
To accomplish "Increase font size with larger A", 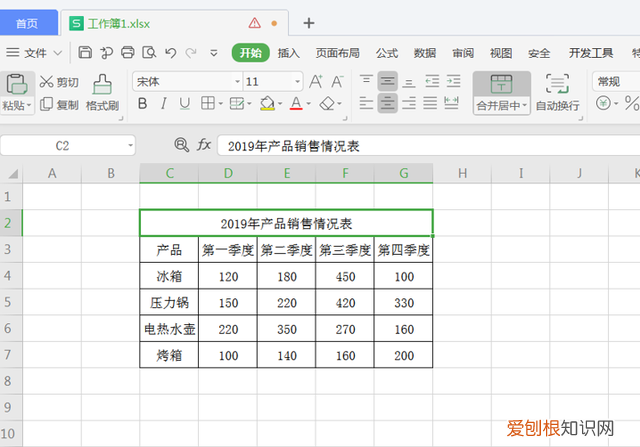I will tap(315, 82).
